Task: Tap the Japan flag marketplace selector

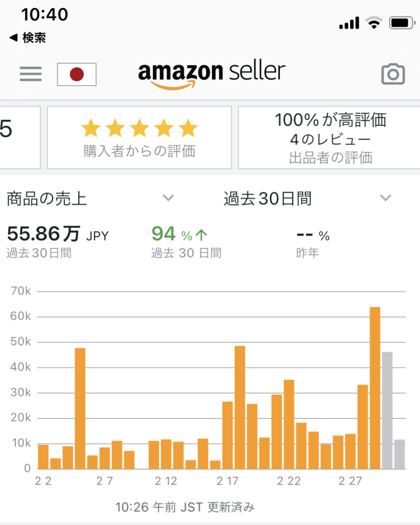Action: [77, 74]
